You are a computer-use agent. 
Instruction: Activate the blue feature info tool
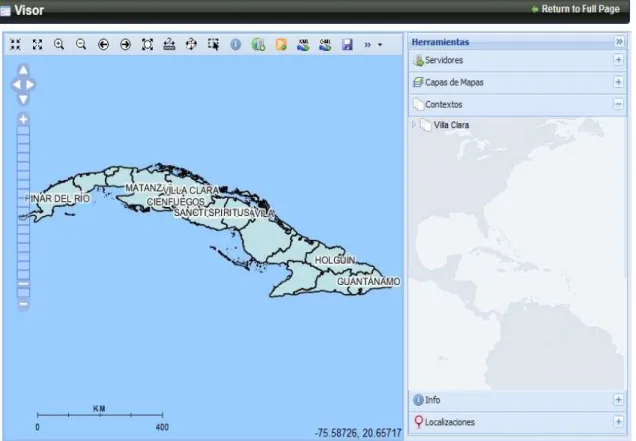click(235, 44)
